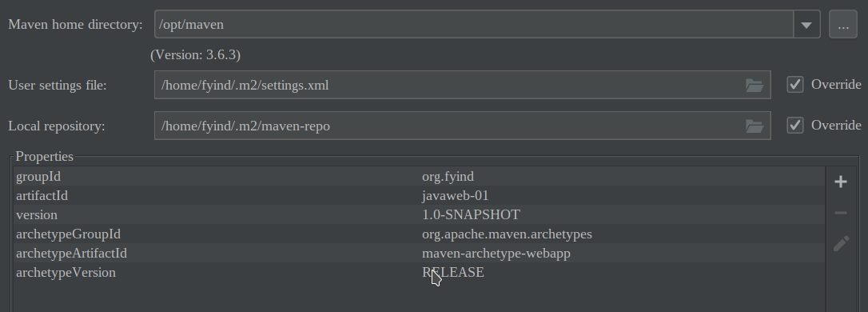Select the version property row
868x312 pixels.
419,215
